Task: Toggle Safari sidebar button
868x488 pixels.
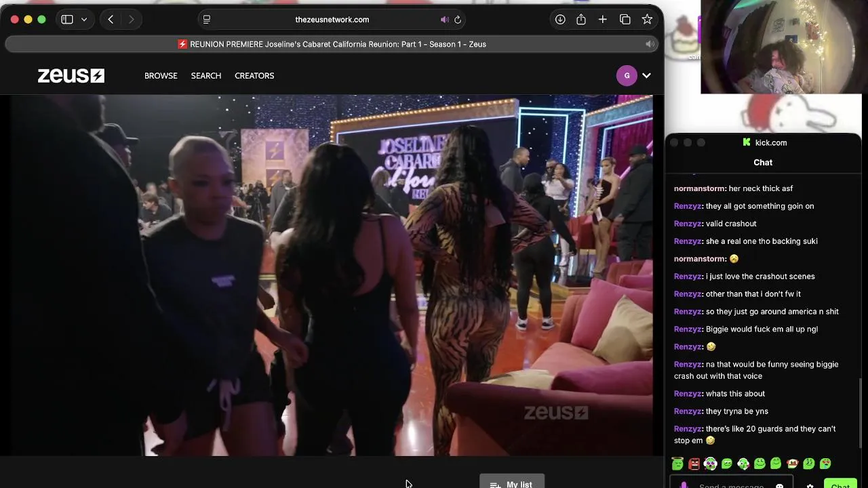Action: [x=66, y=20]
